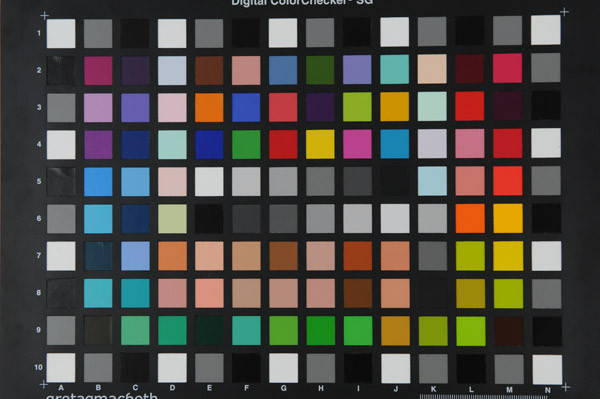
Task: Select the lime green patch at I3
Action: pos(357,107)
